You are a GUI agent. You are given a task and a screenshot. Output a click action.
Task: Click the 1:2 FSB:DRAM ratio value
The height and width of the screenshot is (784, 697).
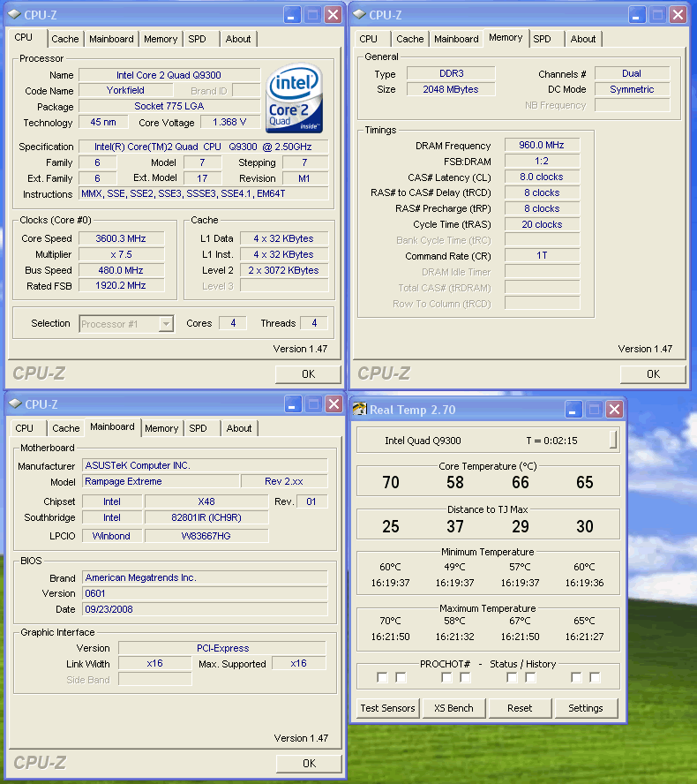click(x=542, y=161)
